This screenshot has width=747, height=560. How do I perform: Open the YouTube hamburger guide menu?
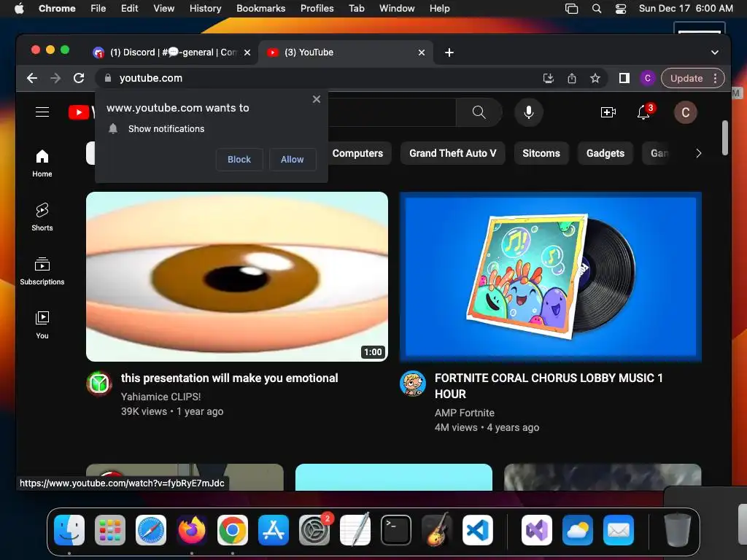[x=42, y=112]
